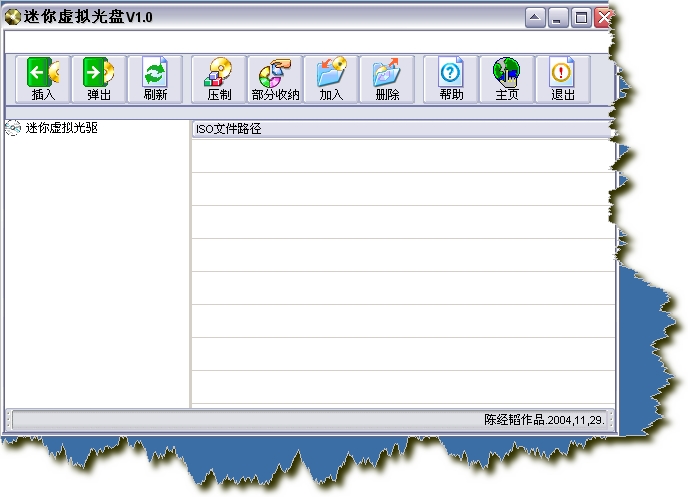Click the 退出 (Exit) toolbar icon
688x497 pixels.
tap(563, 79)
